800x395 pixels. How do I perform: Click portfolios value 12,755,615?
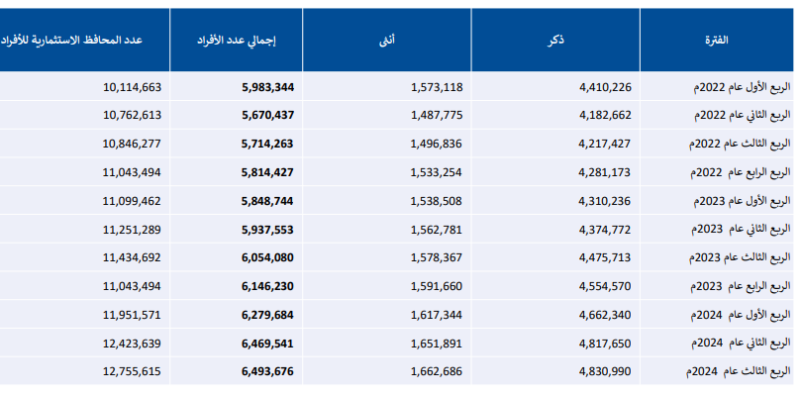pos(132,372)
